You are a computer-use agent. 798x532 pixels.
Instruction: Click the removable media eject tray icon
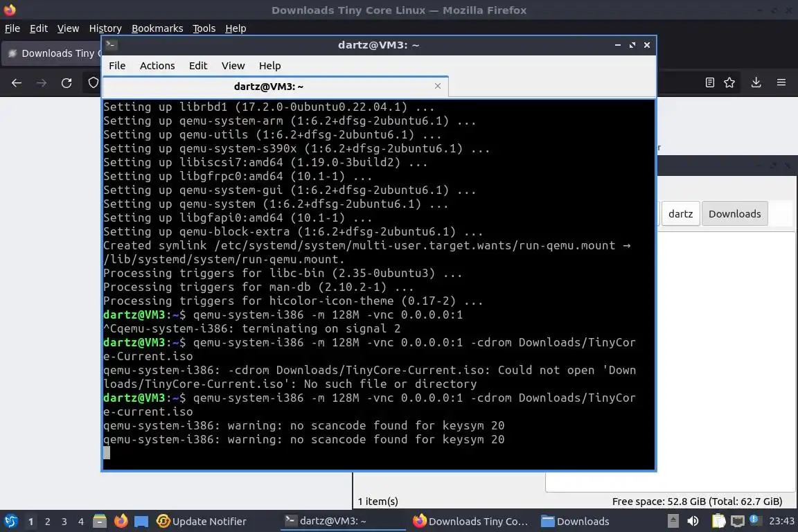673,521
